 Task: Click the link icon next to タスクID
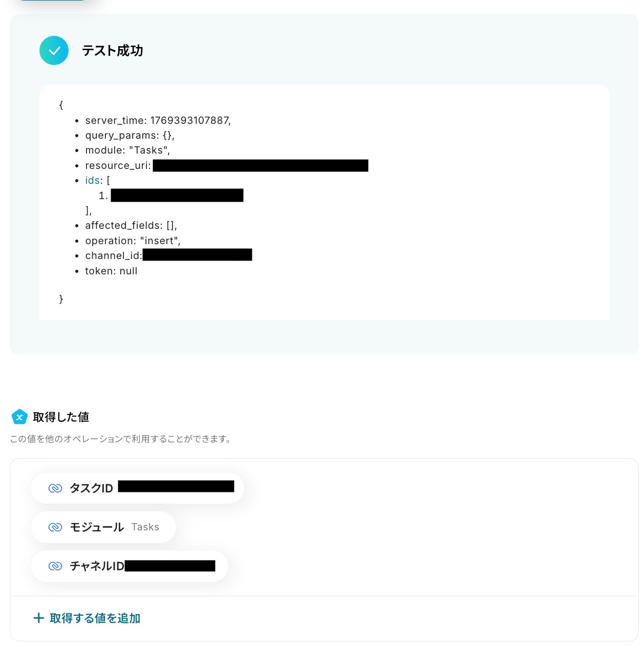[x=55, y=488]
